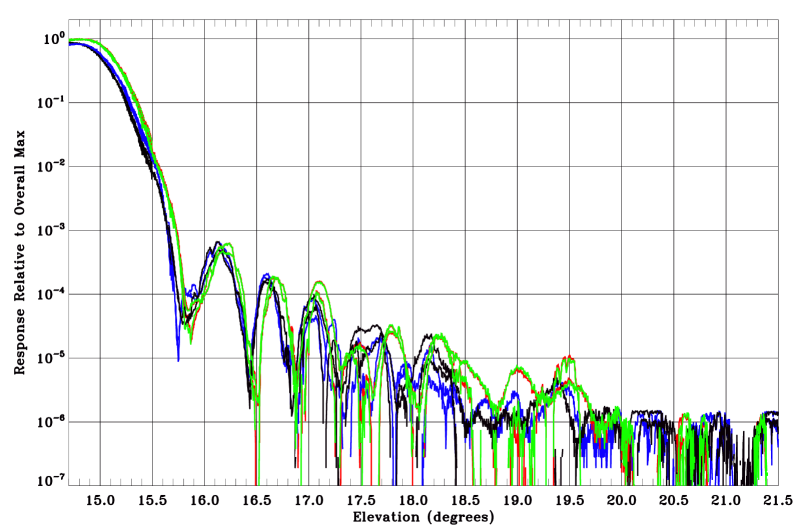The height and width of the screenshot is (531, 796).
Task: Click the peak of the sixth lobe
Action: coord(438,336)
